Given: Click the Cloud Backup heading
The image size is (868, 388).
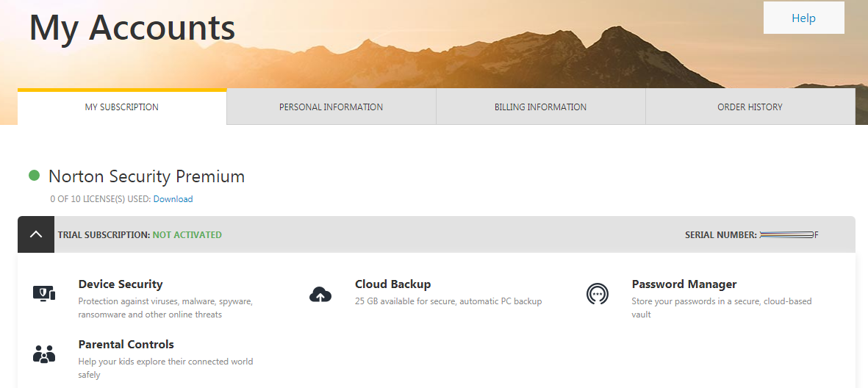Looking at the screenshot, I should [392, 284].
